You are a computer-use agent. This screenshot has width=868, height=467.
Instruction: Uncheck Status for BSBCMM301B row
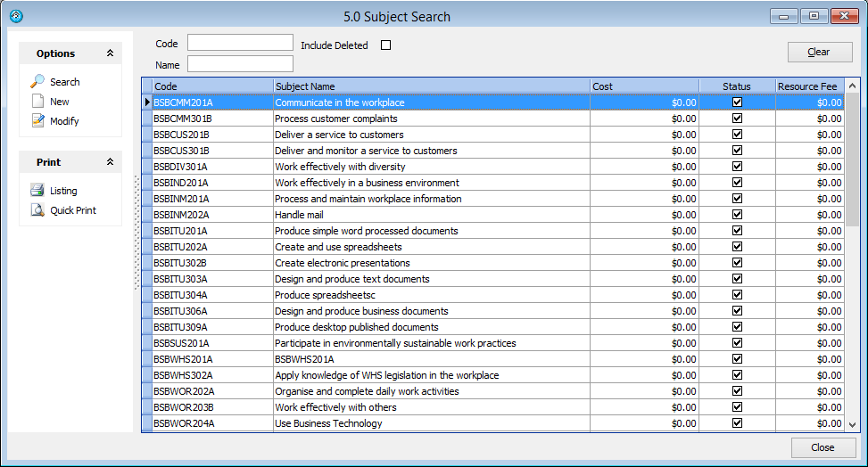coord(737,119)
